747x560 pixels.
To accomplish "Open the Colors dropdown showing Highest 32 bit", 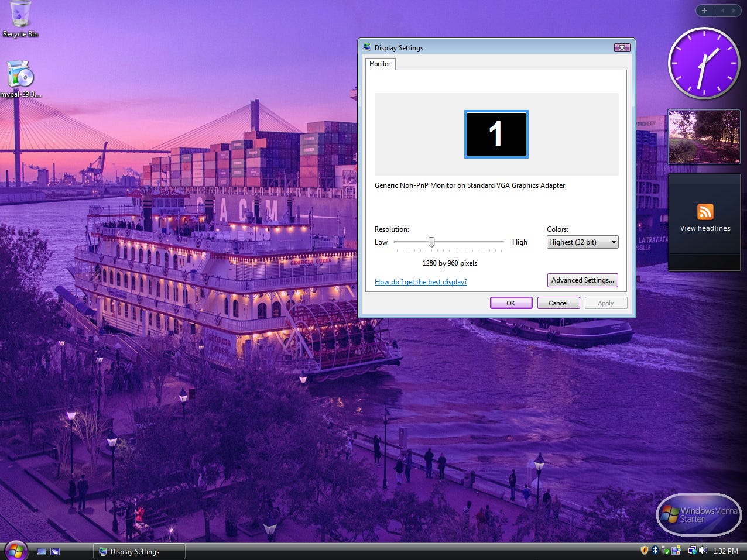I will tap(582, 242).
